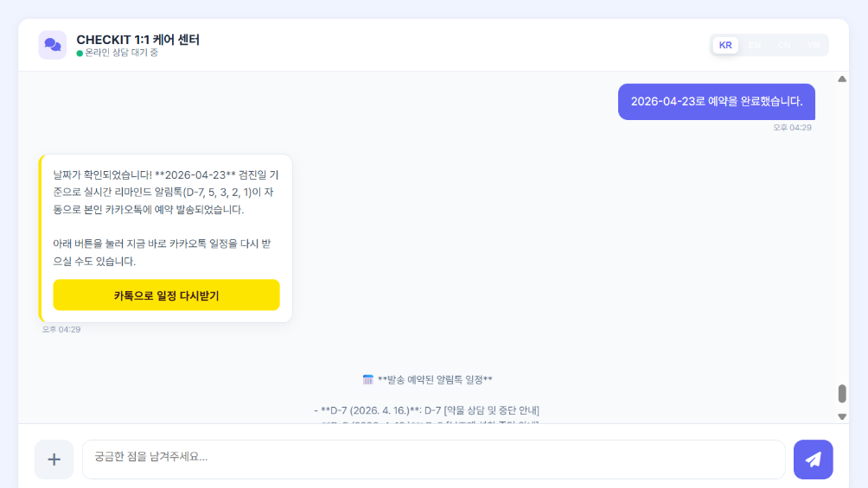Switch language to VN
The width and height of the screenshot is (868, 488).
[x=813, y=45]
